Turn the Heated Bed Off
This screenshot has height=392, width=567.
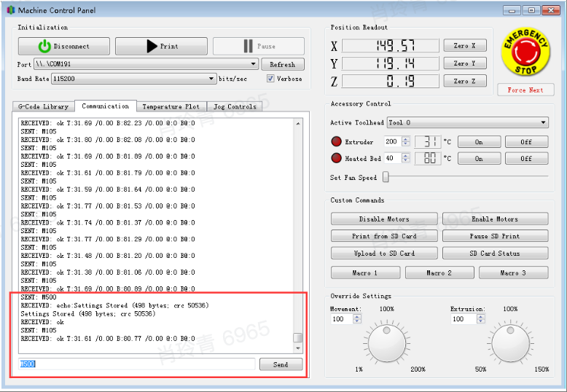pyautogui.click(x=526, y=158)
